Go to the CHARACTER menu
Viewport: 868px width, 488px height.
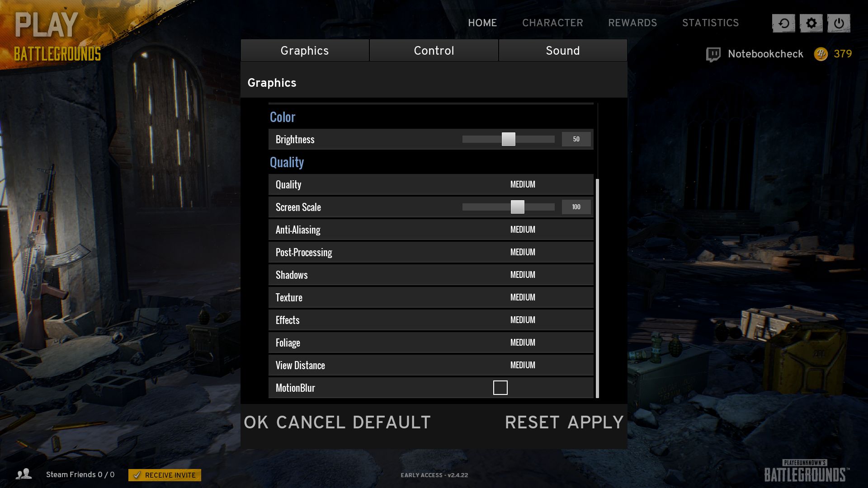tap(552, 23)
